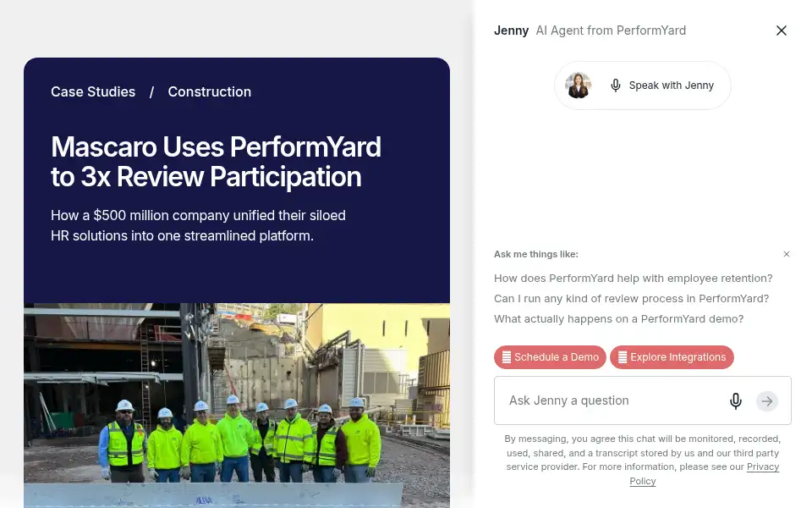Click the Speak with Jenny button
This screenshot has height=508, width=812.
(x=642, y=86)
